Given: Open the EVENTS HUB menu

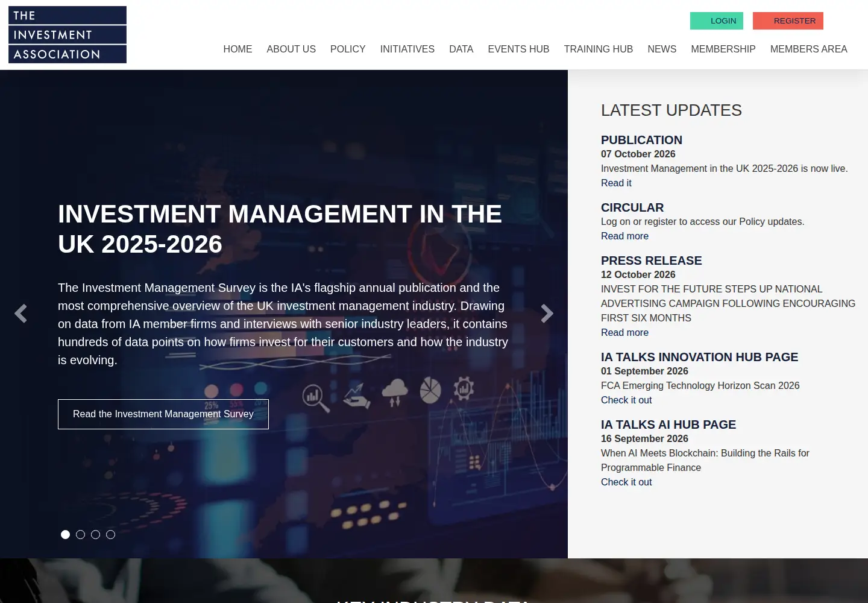Looking at the screenshot, I should [x=518, y=49].
